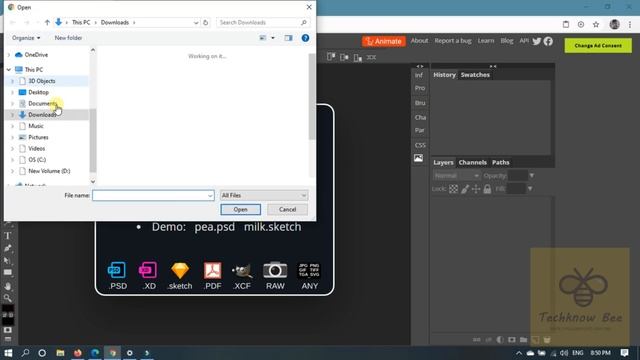The width and height of the screenshot is (640, 360).
Task: Expand the 3D Objects tree node
Action: 12,81
